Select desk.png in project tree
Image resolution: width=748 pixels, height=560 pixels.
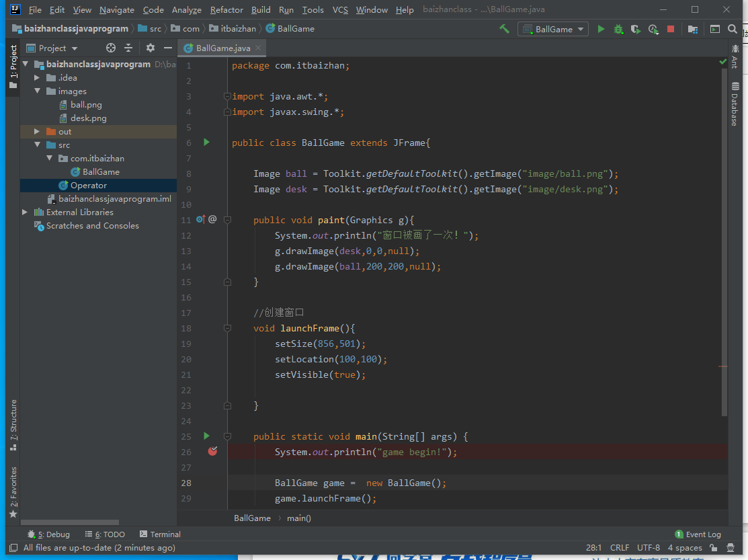coord(88,118)
